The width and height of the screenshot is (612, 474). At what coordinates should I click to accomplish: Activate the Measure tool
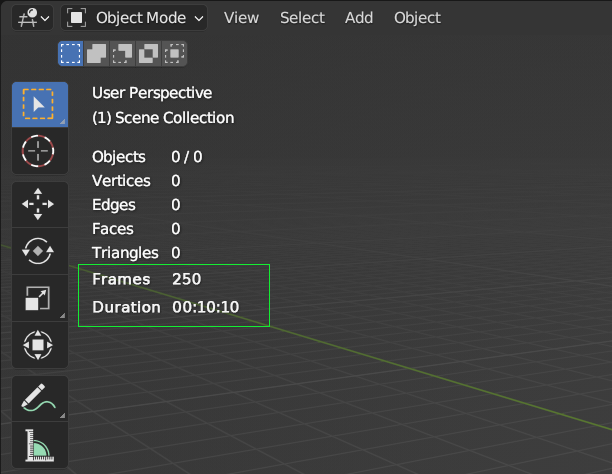[40, 445]
